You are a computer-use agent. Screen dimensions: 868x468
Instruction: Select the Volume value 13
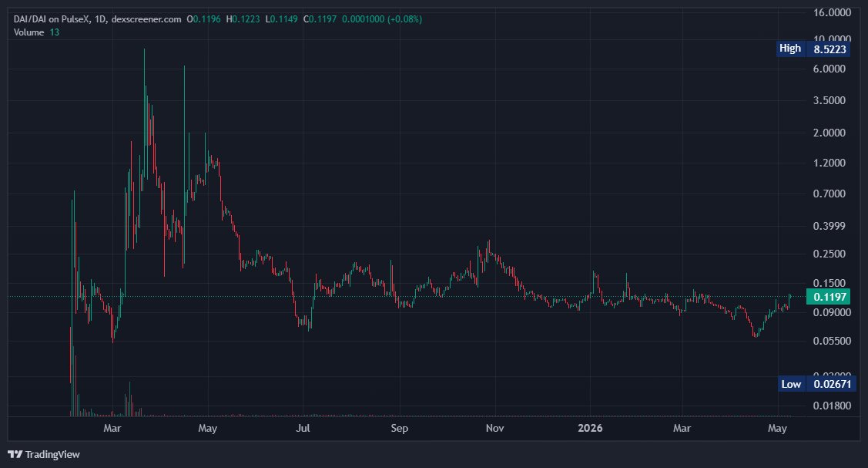54,32
